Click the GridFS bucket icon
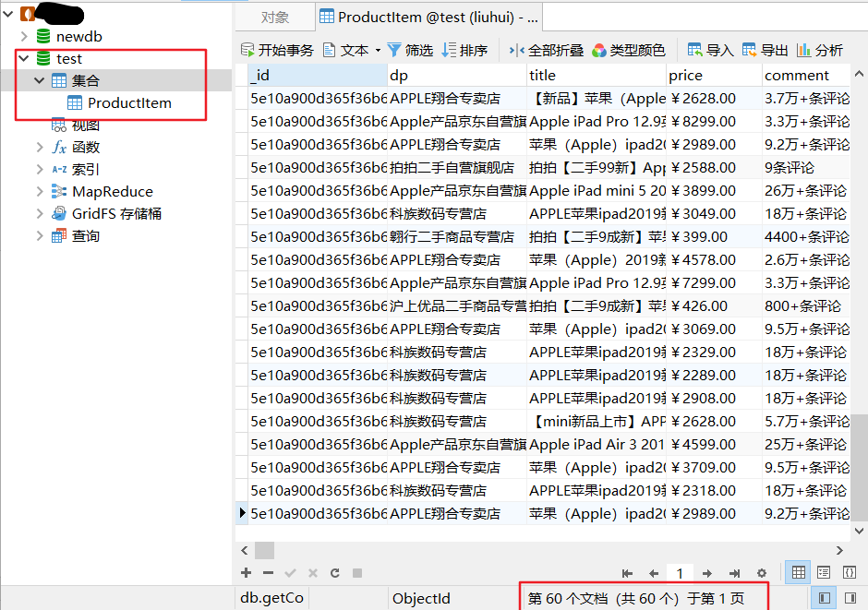Image resolution: width=868 pixels, height=610 pixels. pyautogui.click(x=59, y=213)
